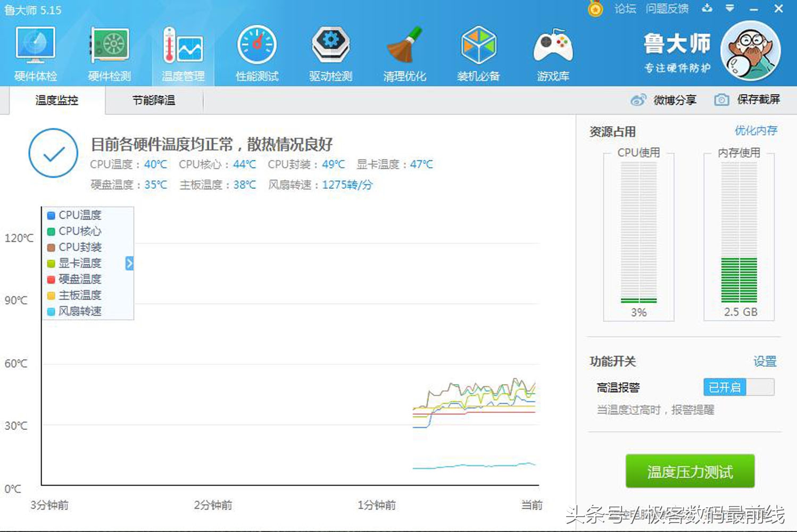Viewport: 797px width, 532px height.
Task: Expand the chart legend arrow
Action: click(128, 263)
